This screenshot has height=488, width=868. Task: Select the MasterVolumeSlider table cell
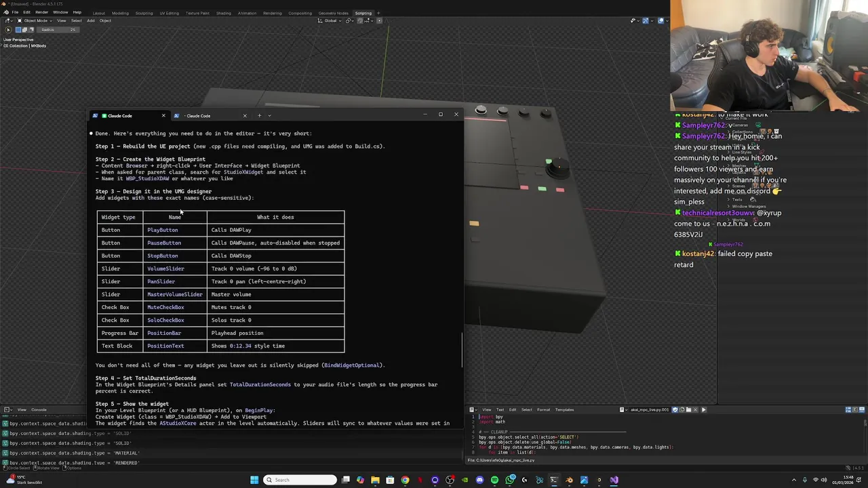175,294
